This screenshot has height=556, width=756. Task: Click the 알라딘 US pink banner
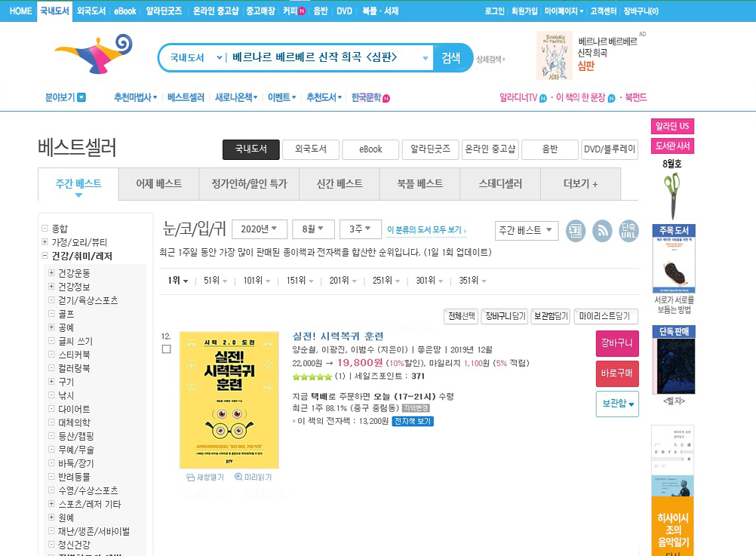click(672, 126)
